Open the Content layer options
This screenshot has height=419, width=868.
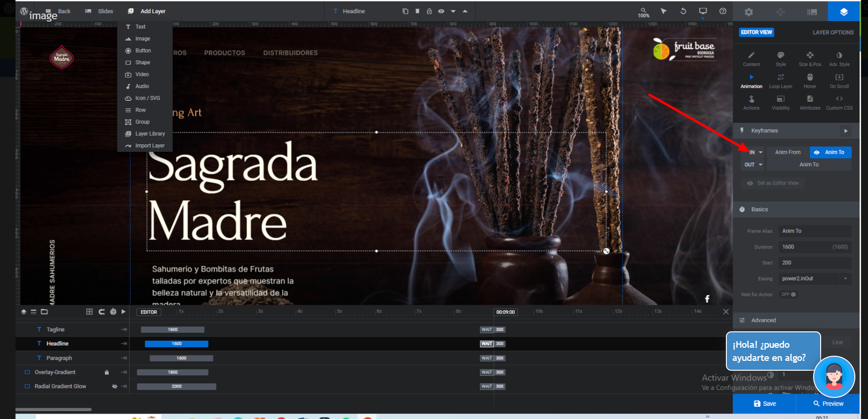(x=751, y=59)
